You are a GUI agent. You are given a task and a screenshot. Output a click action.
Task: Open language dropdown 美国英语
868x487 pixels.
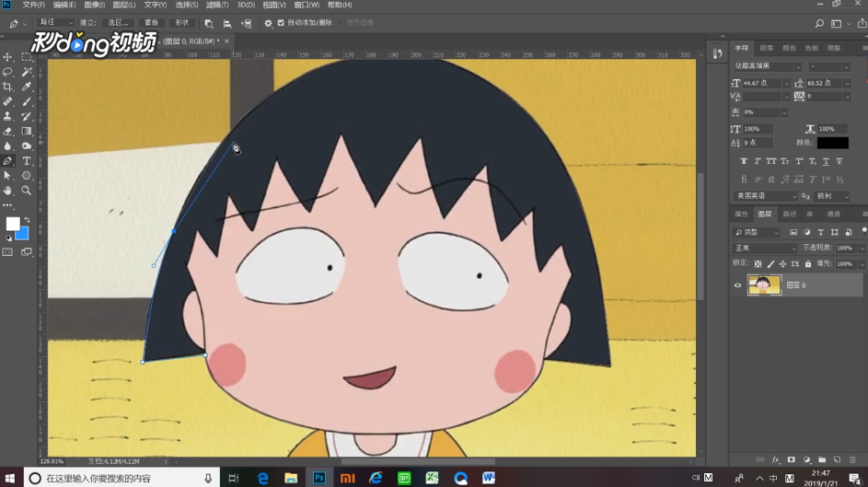765,196
